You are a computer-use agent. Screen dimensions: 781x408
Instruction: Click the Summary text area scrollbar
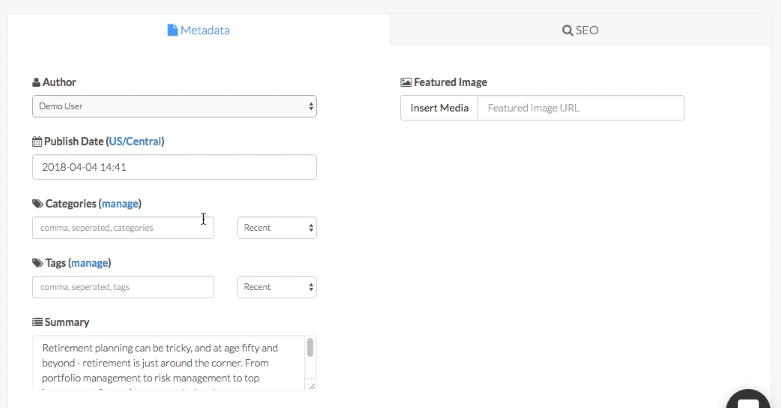click(310, 348)
